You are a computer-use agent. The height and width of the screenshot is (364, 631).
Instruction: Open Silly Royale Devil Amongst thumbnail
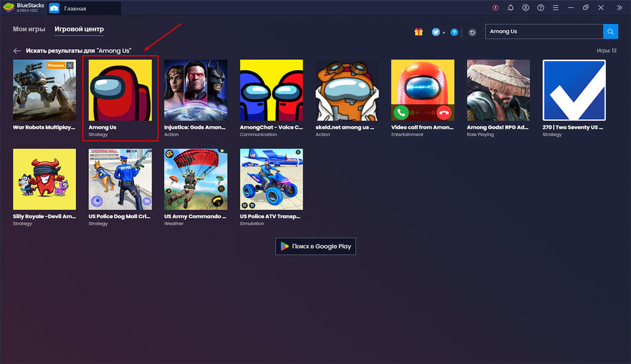[x=44, y=179]
